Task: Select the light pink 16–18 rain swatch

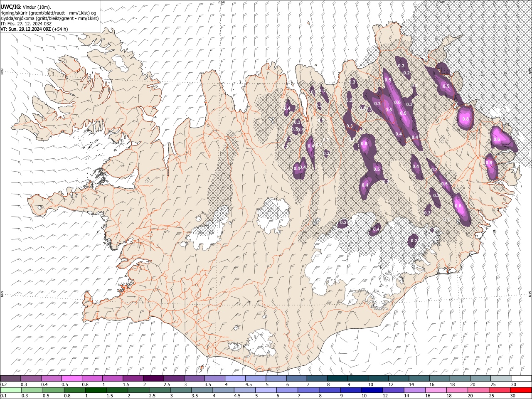Action: pos(435,390)
